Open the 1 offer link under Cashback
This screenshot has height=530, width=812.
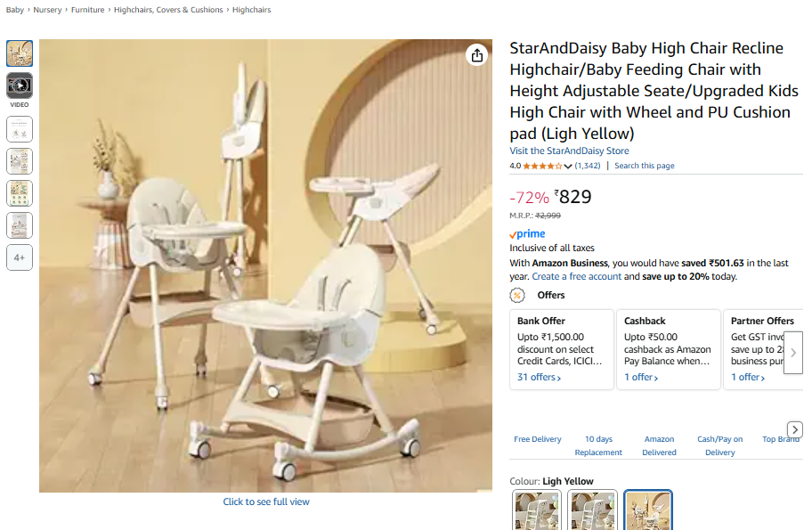click(x=640, y=377)
